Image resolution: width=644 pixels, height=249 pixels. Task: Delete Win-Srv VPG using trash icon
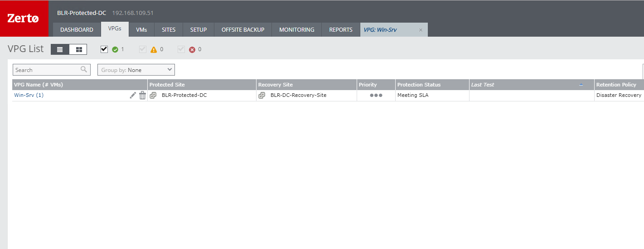(142, 95)
